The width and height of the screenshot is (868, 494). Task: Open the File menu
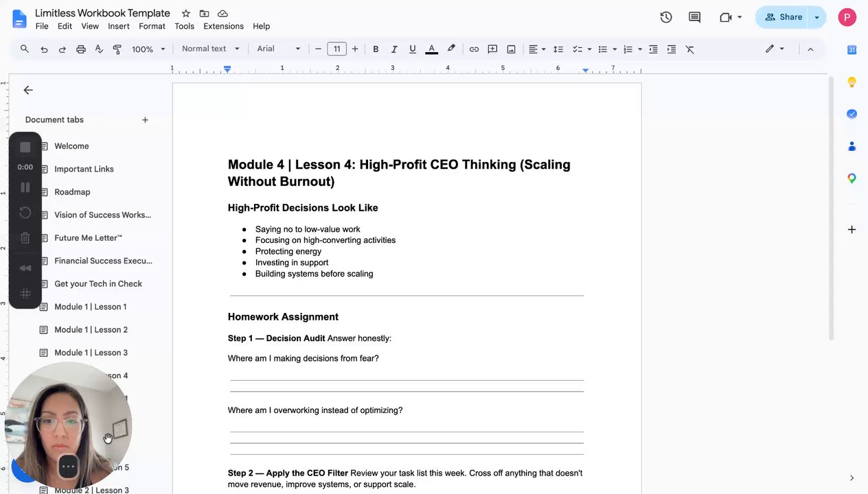(42, 26)
